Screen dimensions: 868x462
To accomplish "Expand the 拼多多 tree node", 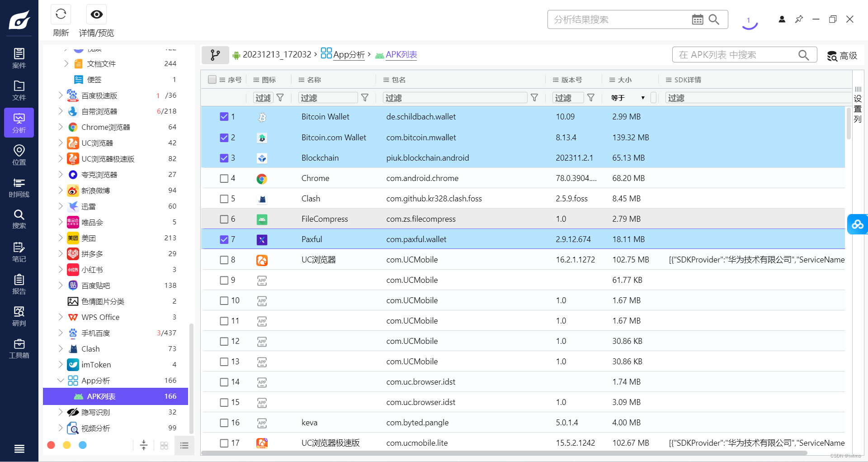I will [x=61, y=254].
